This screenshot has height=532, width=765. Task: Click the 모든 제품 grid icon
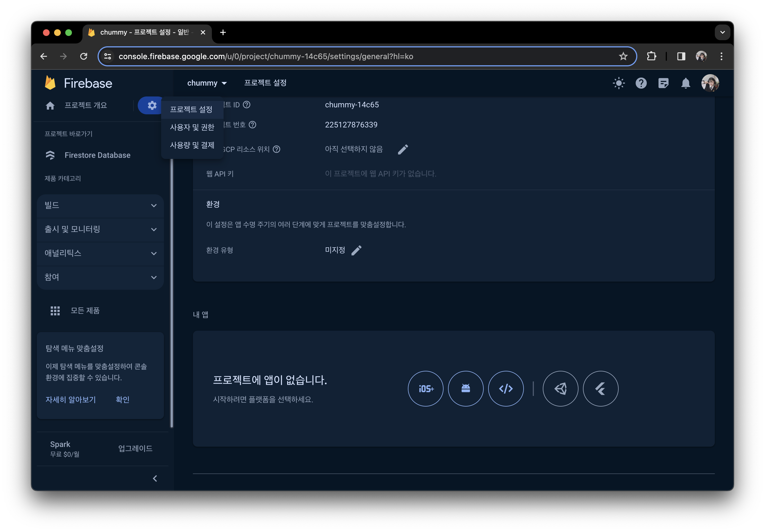tap(55, 311)
